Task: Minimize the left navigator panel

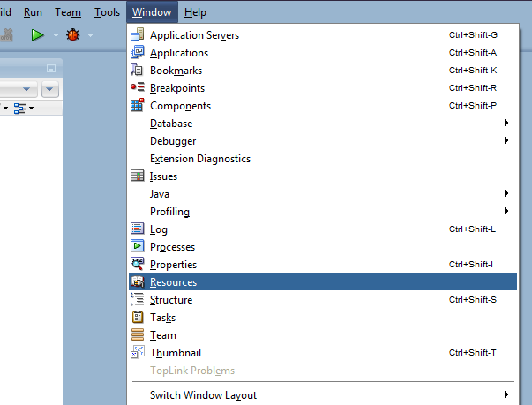Action: click(x=50, y=69)
